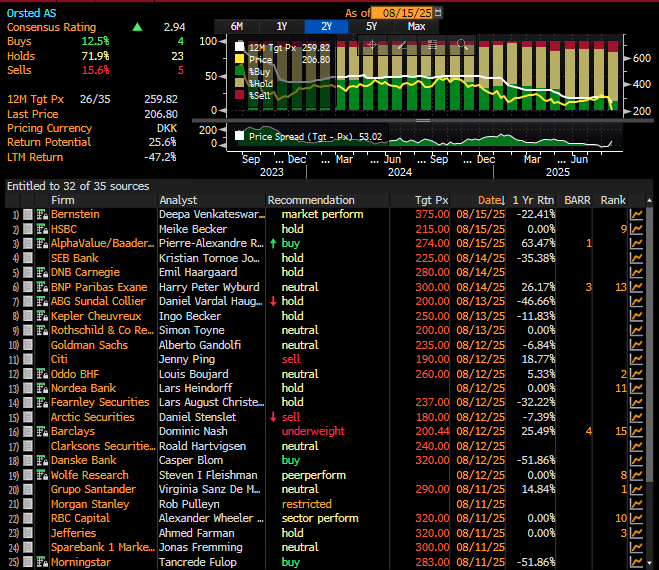This screenshot has height=570, width=659.
Task: Sort by the Date column header
Action: 490,200
